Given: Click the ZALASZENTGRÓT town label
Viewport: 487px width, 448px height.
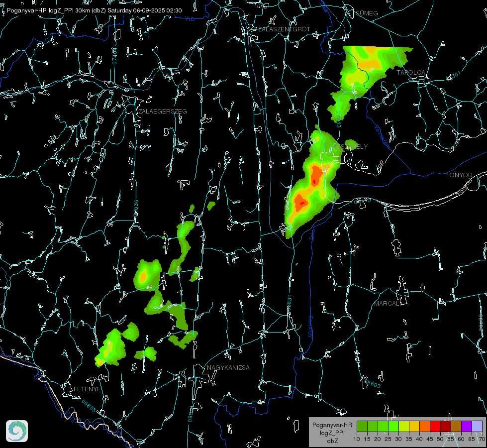Looking at the screenshot, I should pyautogui.click(x=284, y=29).
